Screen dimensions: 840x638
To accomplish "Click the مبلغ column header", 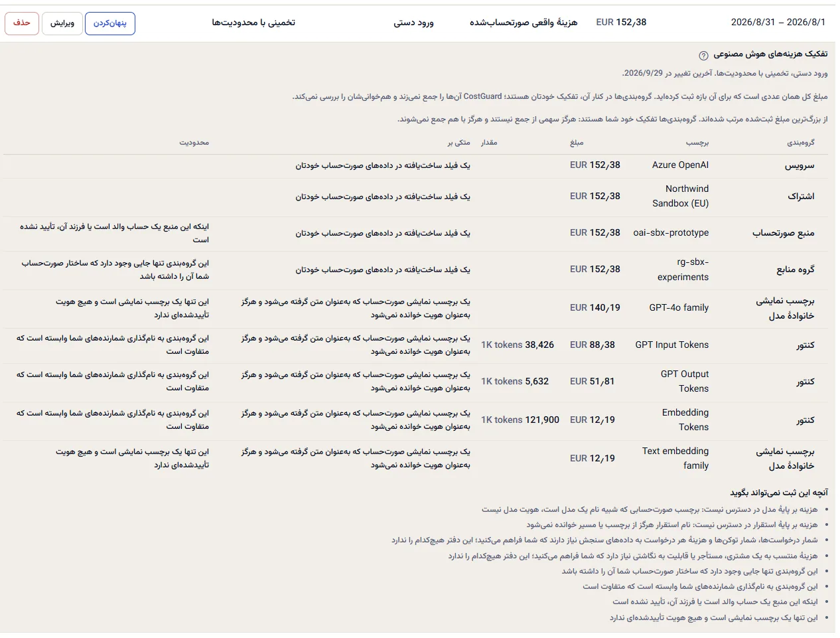I will tap(577, 142).
